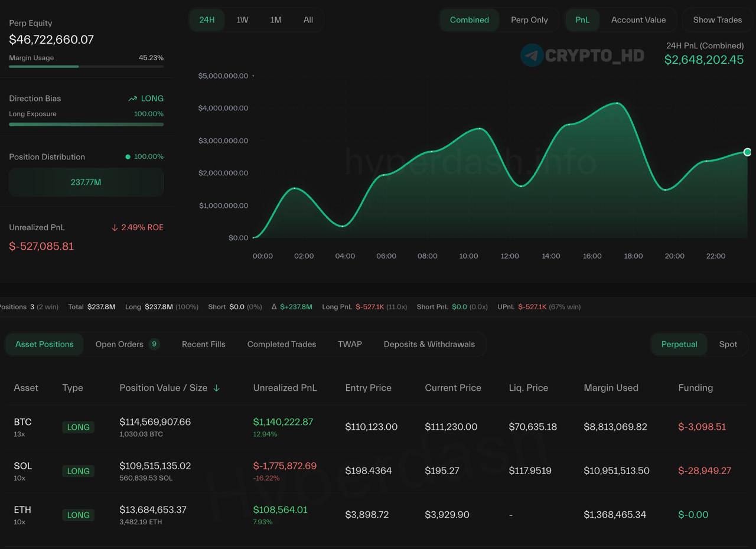Click the down arrow beside 2.49% ROE
The image size is (756, 549).
pyautogui.click(x=115, y=228)
